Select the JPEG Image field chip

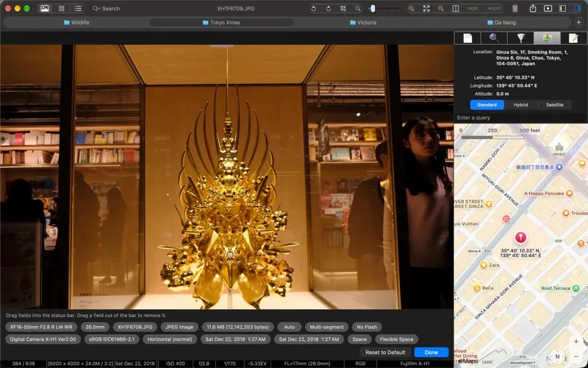[179, 327]
